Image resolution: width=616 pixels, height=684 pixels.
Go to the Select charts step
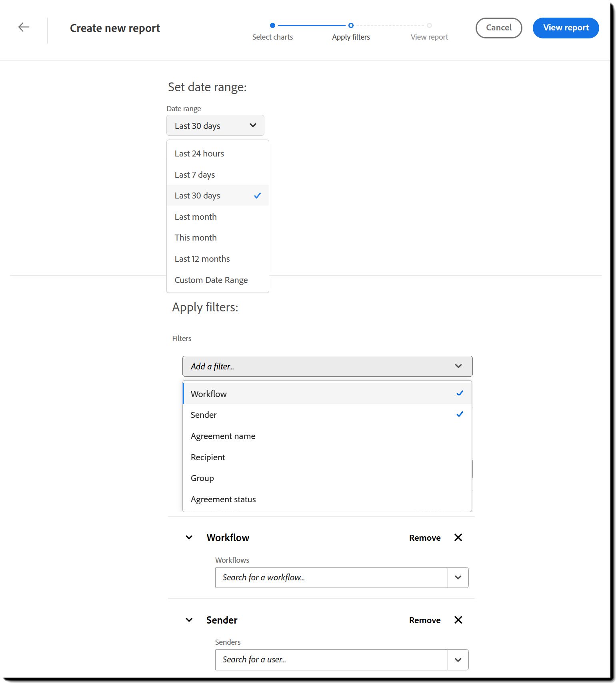[x=272, y=32]
